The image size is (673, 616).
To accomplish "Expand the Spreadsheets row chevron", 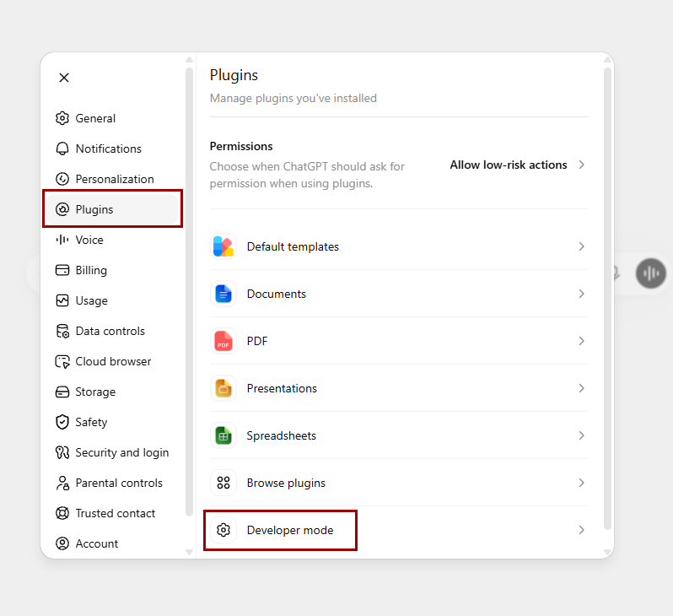I will coord(582,435).
